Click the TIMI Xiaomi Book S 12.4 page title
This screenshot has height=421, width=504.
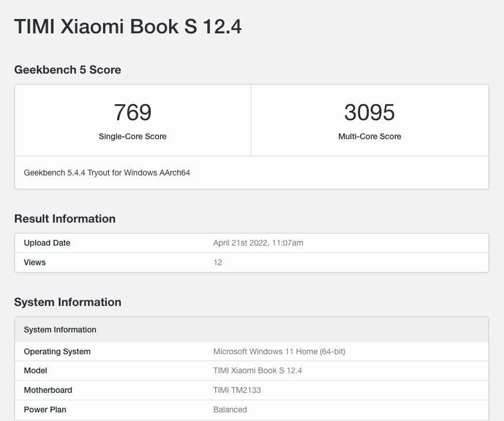tap(128, 26)
